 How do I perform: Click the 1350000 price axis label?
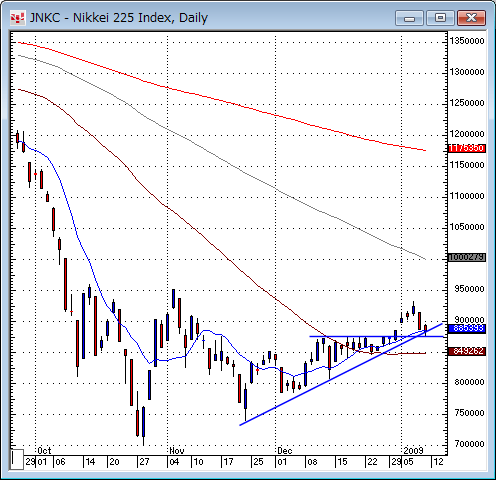[x=467, y=41]
